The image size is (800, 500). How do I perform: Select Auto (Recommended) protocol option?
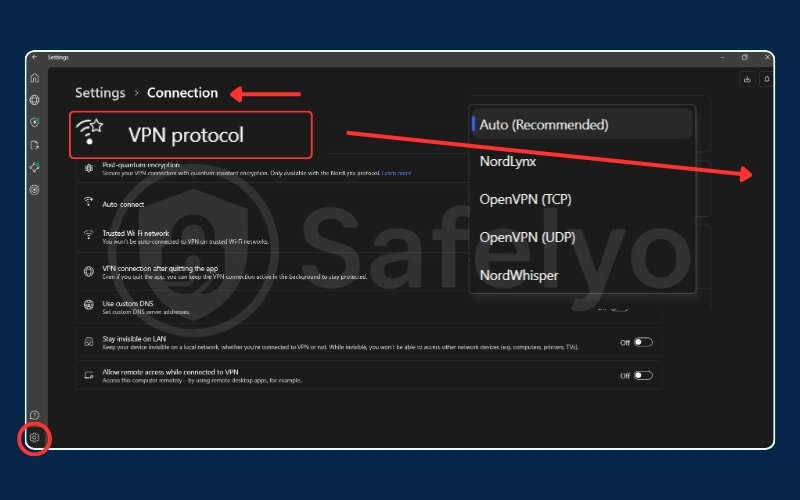click(x=544, y=125)
